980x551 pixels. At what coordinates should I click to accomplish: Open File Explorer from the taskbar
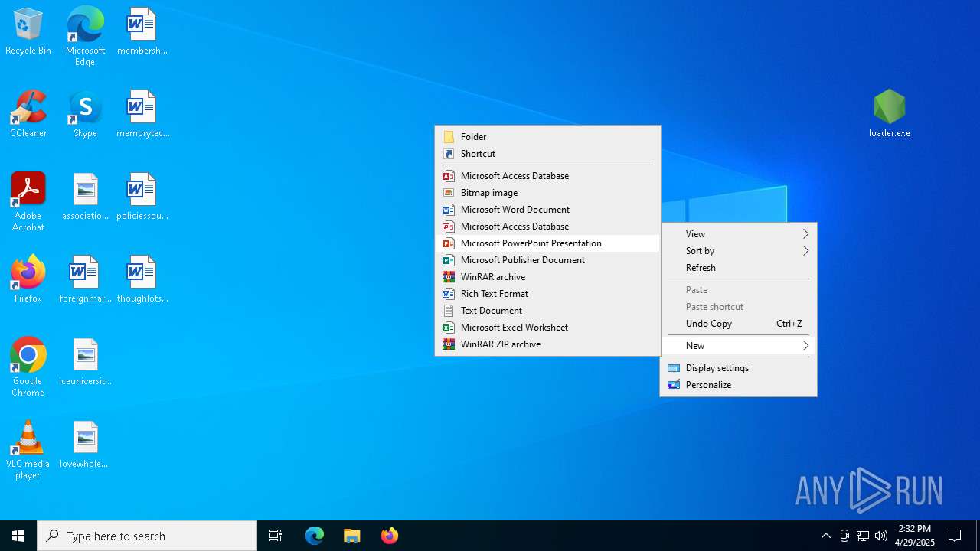coord(352,536)
